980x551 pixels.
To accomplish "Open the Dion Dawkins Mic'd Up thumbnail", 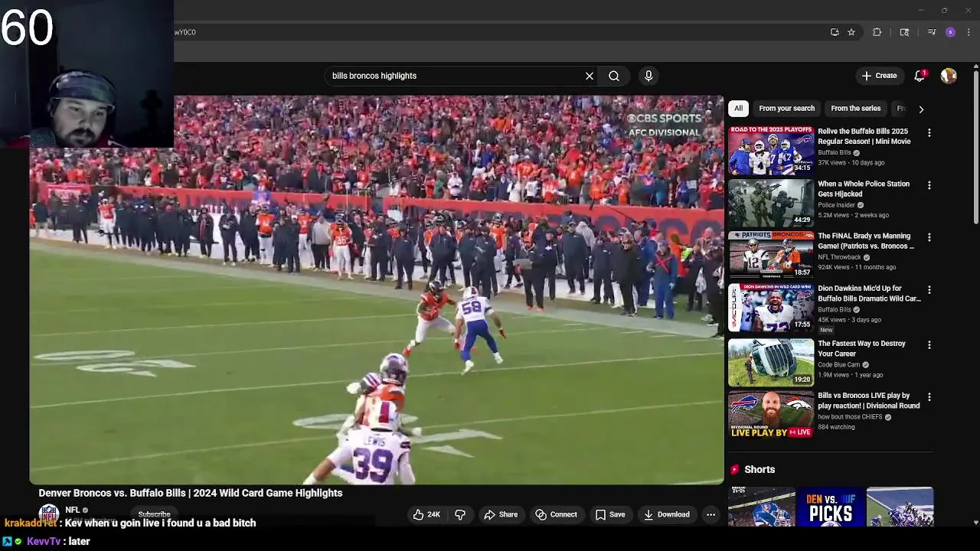I will click(x=771, y=308).
